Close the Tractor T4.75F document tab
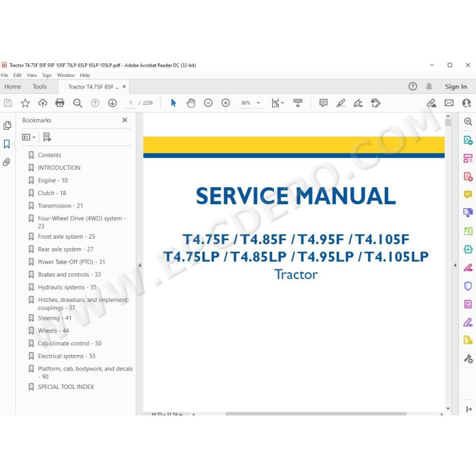 pyautogui.click(x=124, y=86)
